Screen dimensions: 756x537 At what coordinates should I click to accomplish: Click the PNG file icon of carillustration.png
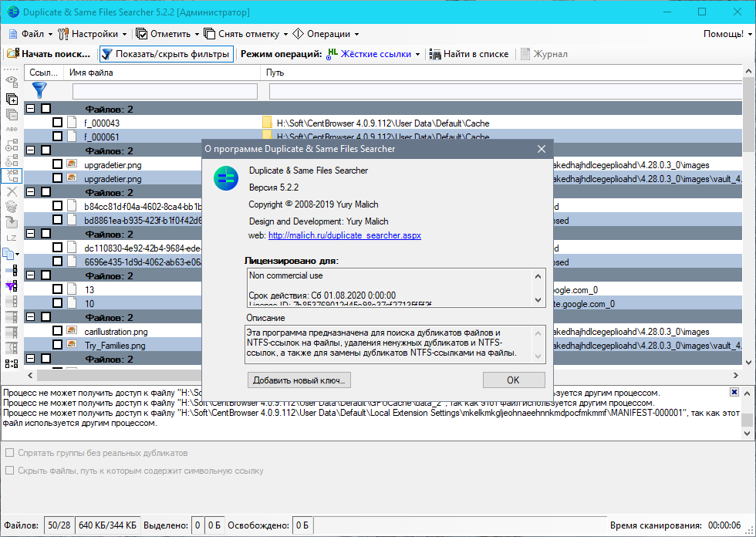pyautogui.click(x=72, y=331)
